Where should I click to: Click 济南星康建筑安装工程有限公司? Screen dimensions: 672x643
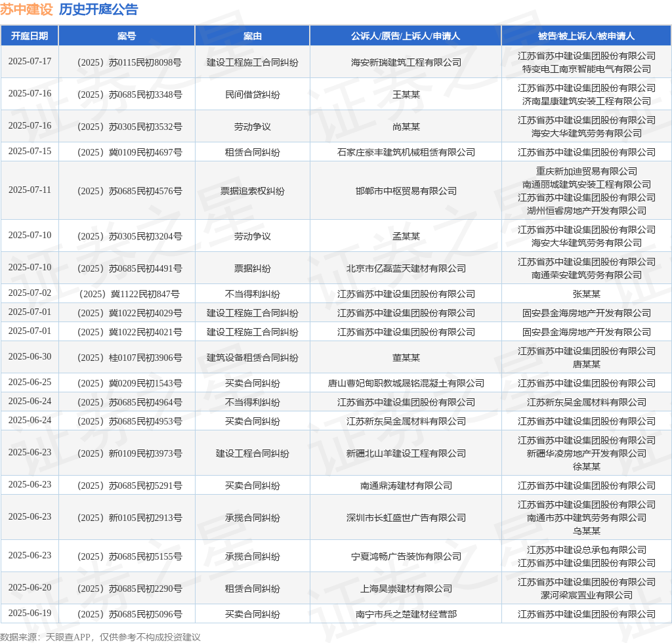pos(586,101)
